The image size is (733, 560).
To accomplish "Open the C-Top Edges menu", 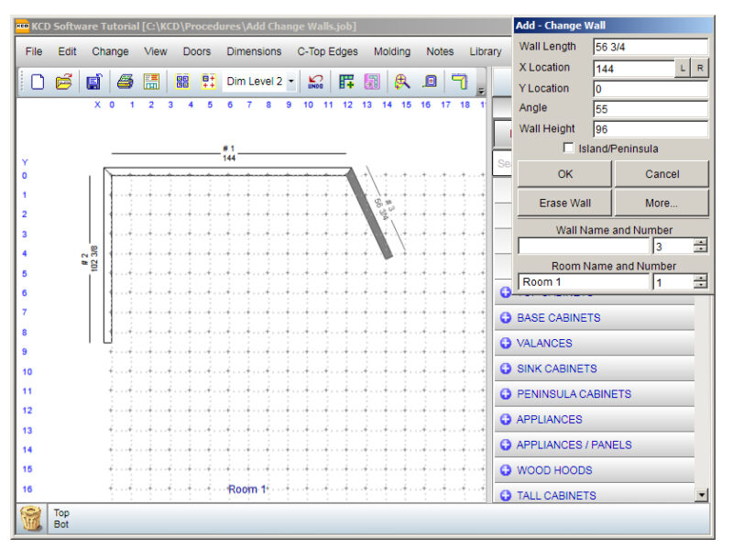I will click(x=328, y=51).
